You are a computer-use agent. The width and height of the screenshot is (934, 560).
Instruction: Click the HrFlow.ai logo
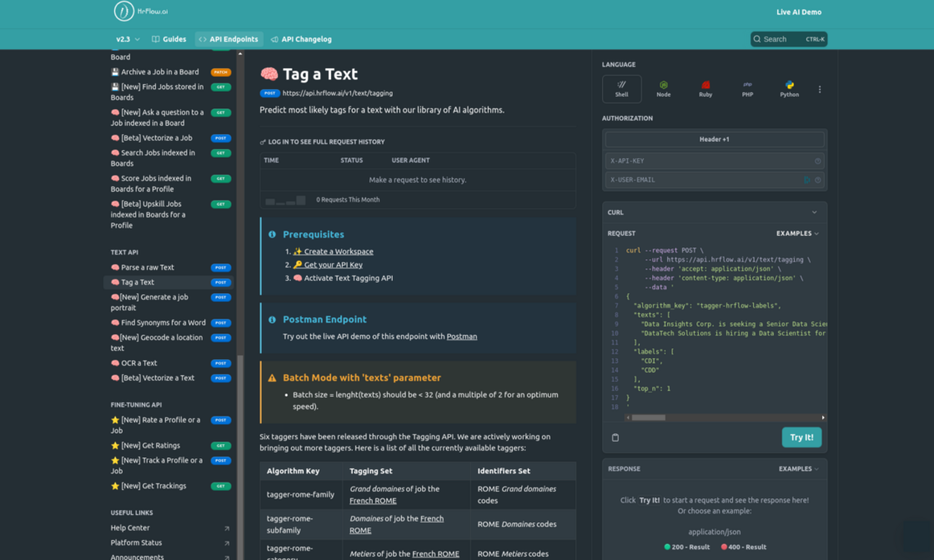pyautogui.click(x=138, y=12)
